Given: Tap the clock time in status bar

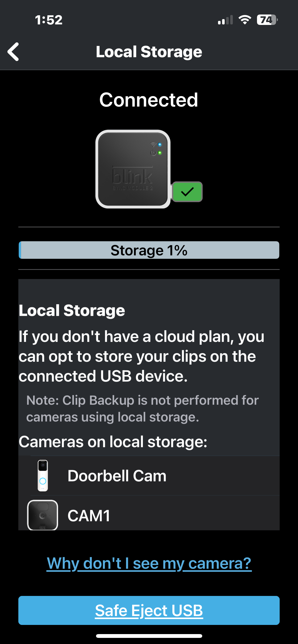Looking at the screenshot, I should [x=49, y=20].
